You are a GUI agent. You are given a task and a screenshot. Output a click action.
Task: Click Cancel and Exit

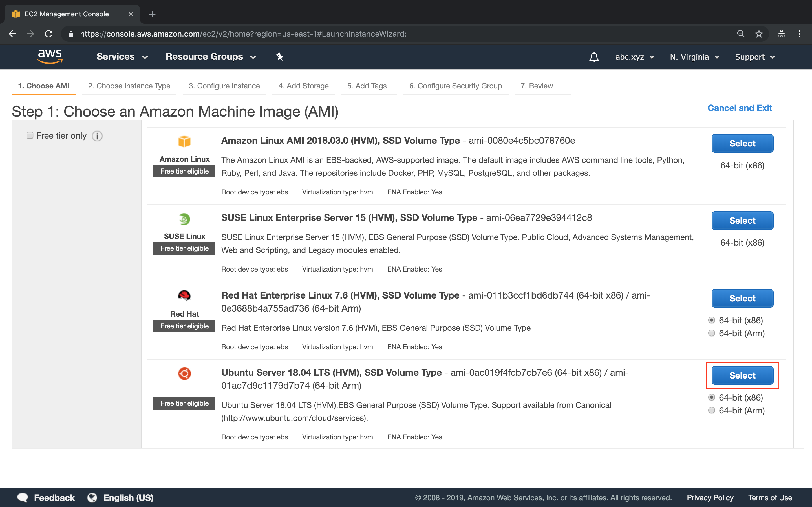[740, 108]
